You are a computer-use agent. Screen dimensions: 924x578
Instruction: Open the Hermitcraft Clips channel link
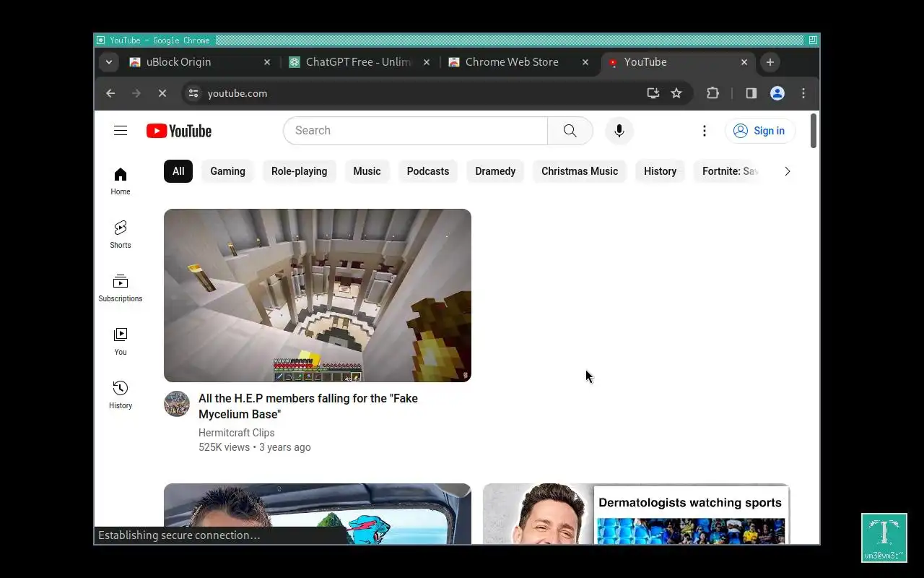click(237, 433)
